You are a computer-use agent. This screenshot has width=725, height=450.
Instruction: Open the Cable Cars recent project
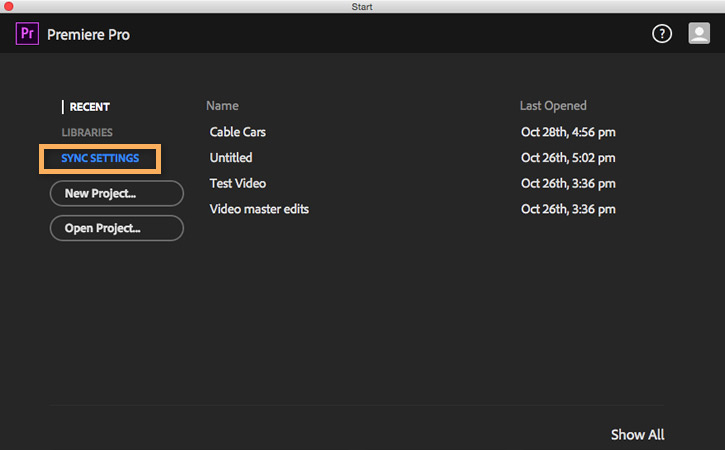238,132
